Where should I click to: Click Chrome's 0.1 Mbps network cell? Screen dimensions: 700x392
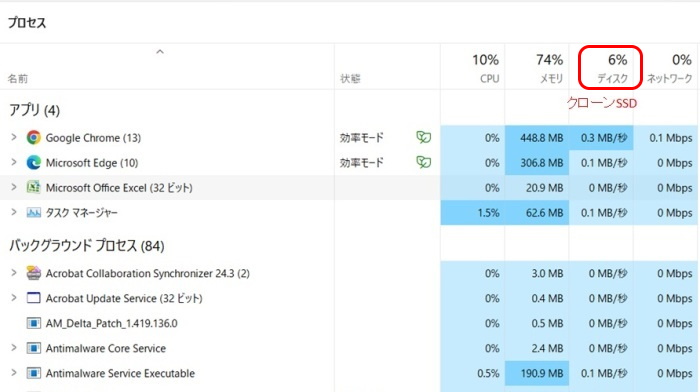(x=665, y=138)
